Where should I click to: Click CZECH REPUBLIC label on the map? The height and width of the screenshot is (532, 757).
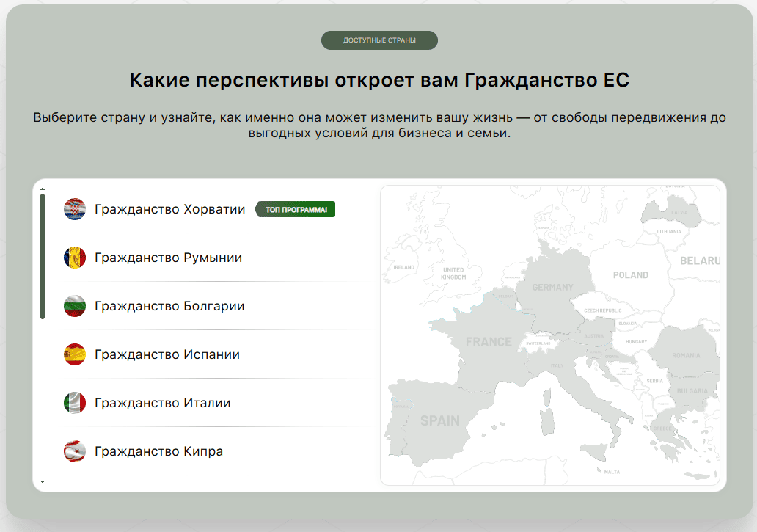tap(603, 310)
